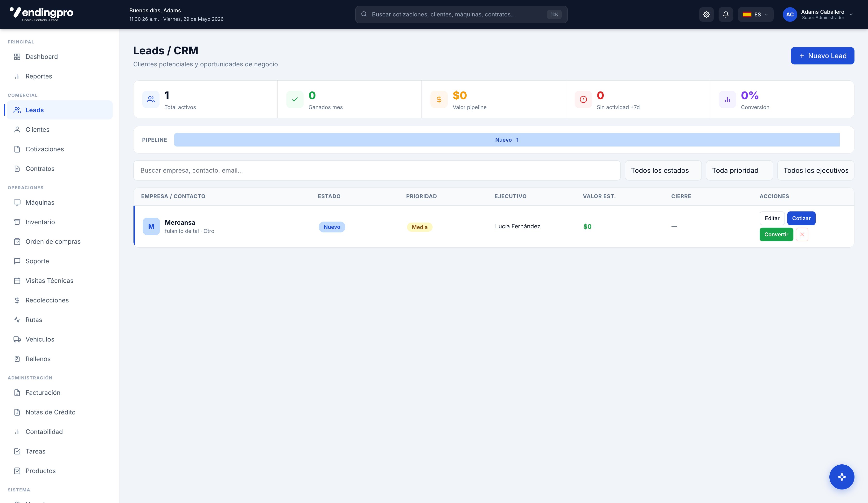Click the Dashboard grid icon
The image size is (868, 503).
point(17,56)
